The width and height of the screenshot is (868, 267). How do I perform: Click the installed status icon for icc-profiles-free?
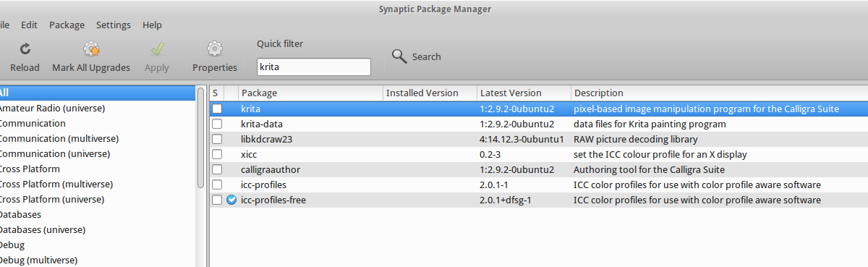point(231,200)
